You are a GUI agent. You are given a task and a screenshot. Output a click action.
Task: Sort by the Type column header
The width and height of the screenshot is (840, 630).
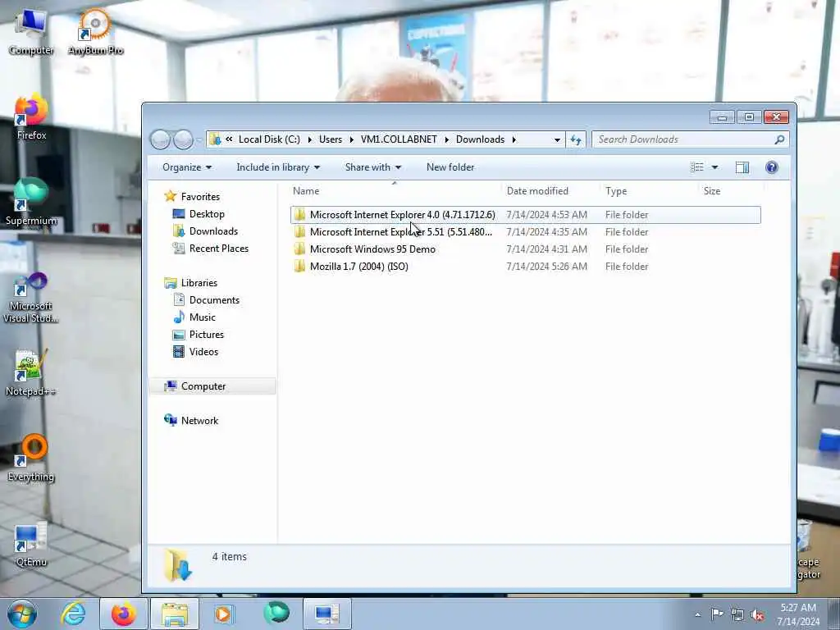(650, 190)
